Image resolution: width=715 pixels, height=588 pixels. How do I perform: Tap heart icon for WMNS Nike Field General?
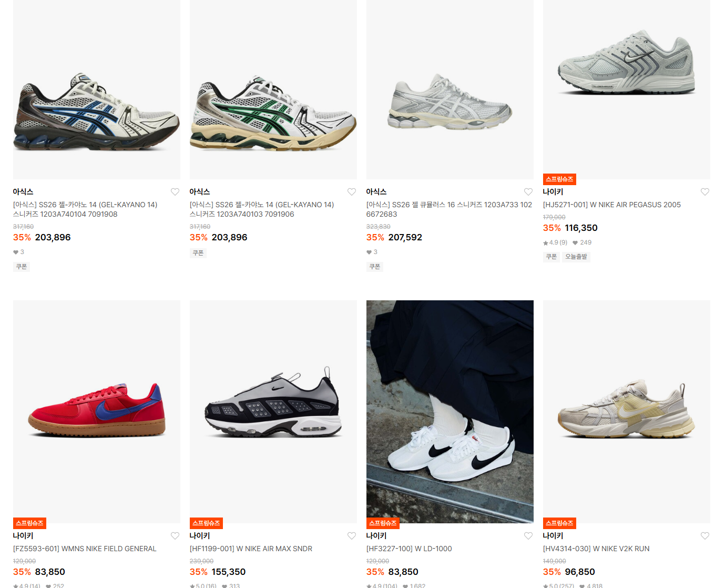(x=175, y=536)
